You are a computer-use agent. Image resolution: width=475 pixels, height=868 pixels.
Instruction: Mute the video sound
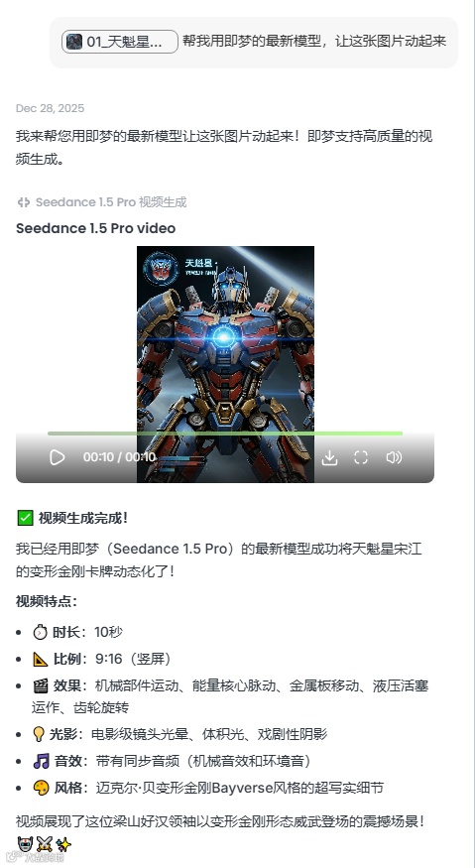point(394,457)
